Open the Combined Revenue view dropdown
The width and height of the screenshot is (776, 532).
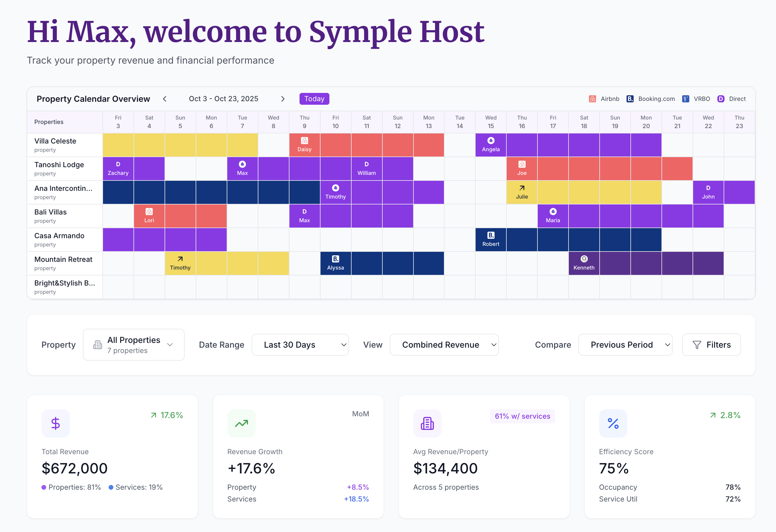click(x=444, y=344)
